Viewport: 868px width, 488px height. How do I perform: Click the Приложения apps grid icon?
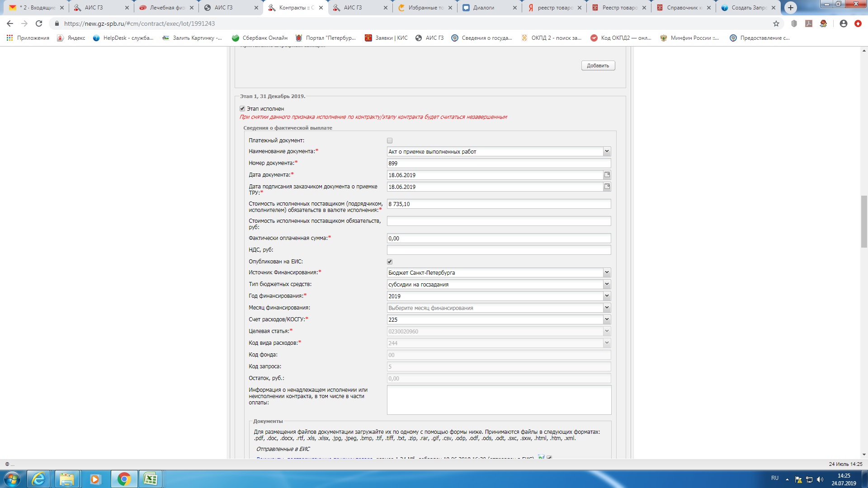9,38
